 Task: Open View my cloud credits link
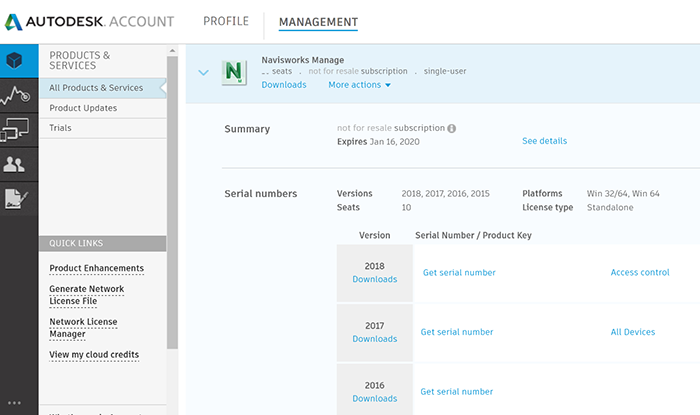(94, 355)
